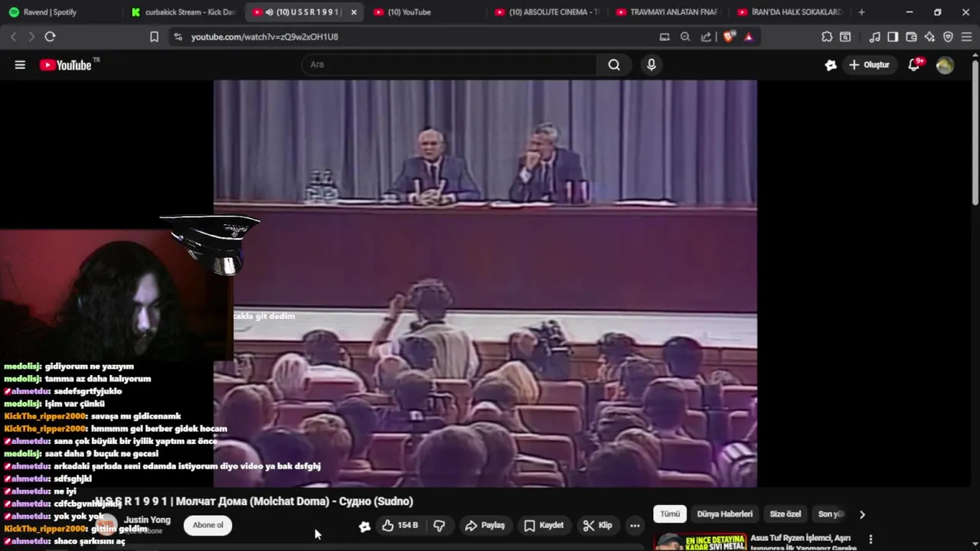Click the install-app icon in address bar
The image size is (980, 551).
tap(665, 37)
